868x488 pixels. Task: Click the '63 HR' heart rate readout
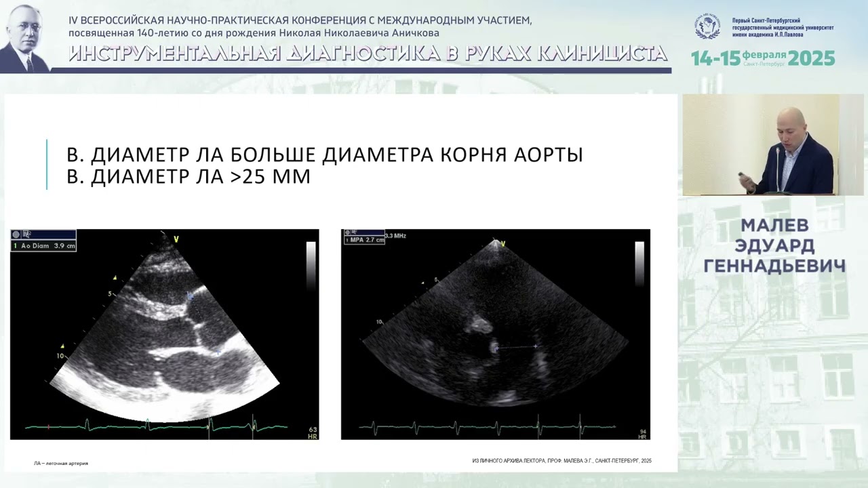click(313, 432)
